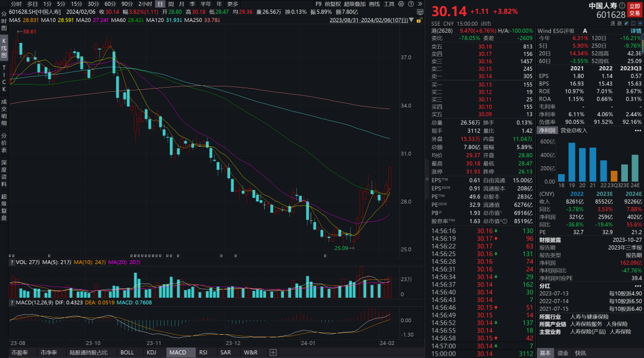Switch to the KDJ indicator tab

(151, 353)
